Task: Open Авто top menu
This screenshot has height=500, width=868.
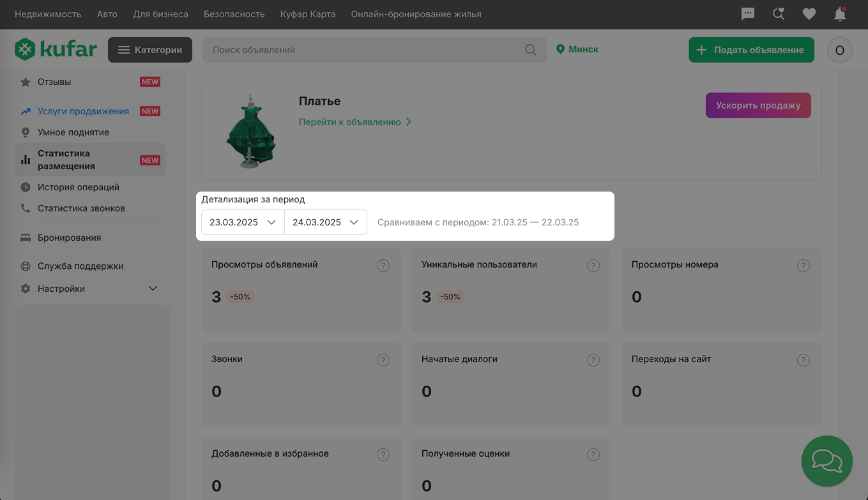Action: (x=107, y=14)
